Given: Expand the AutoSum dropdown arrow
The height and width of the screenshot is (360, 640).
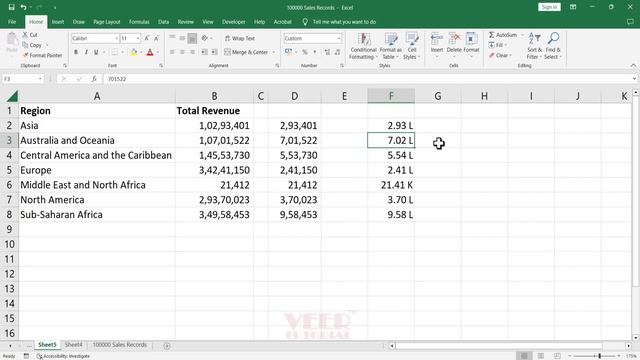Looking at the screenshot, I should click(522, 35).
